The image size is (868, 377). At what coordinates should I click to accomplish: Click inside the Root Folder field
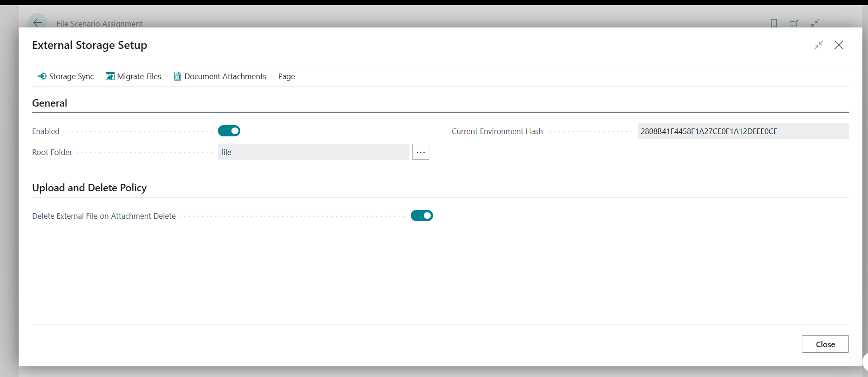[x=313, y=152]
